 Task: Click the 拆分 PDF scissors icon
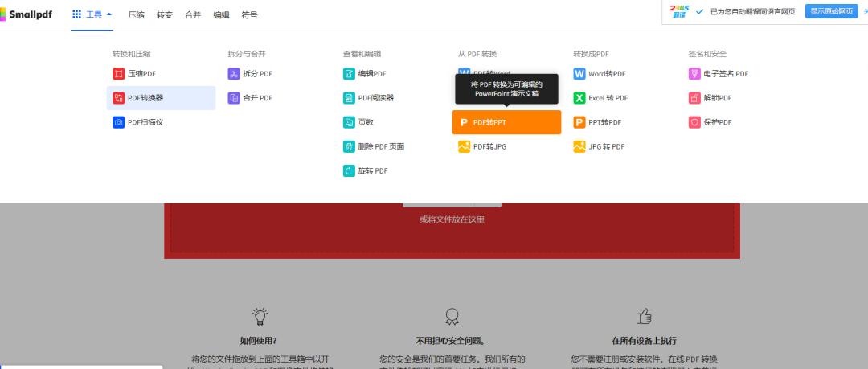234,74
